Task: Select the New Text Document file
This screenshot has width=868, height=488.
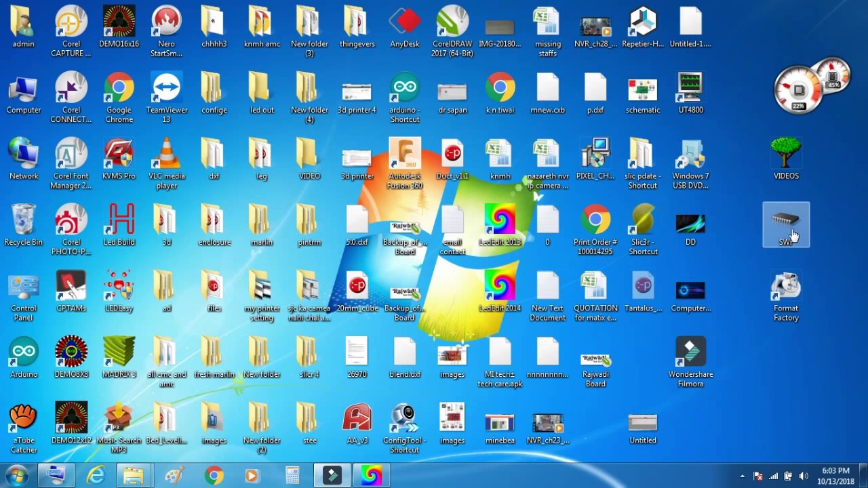Action: click(x=547, y=298)
